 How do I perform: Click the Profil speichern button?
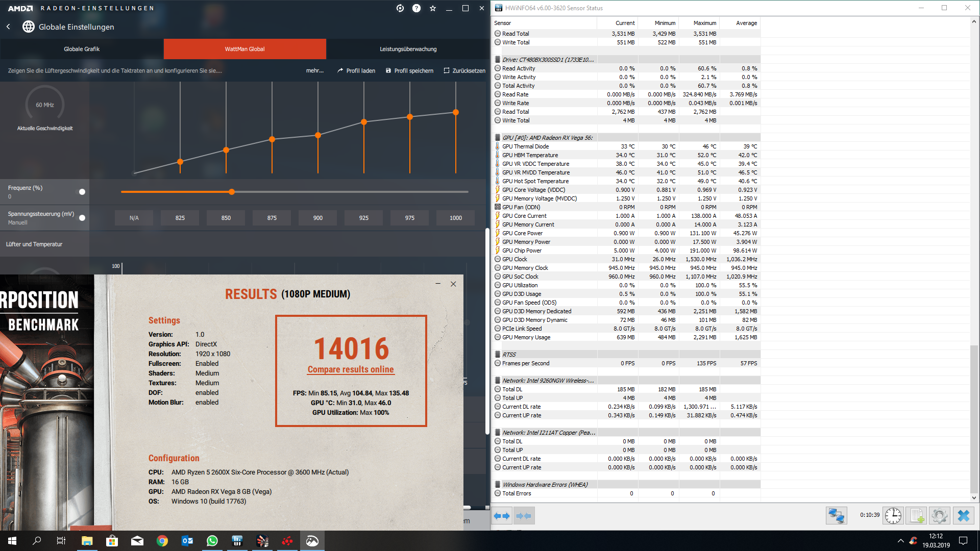point(409,71)
